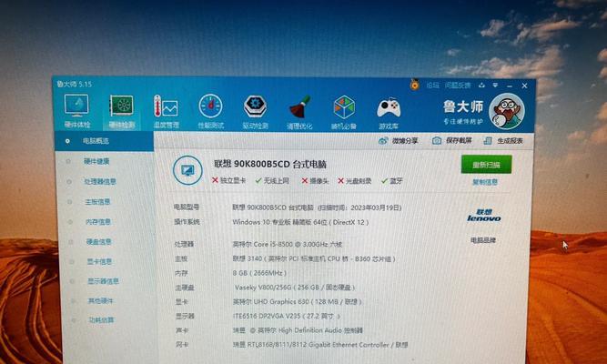Open the 游戏库 game controller icon

pos(389,113)
